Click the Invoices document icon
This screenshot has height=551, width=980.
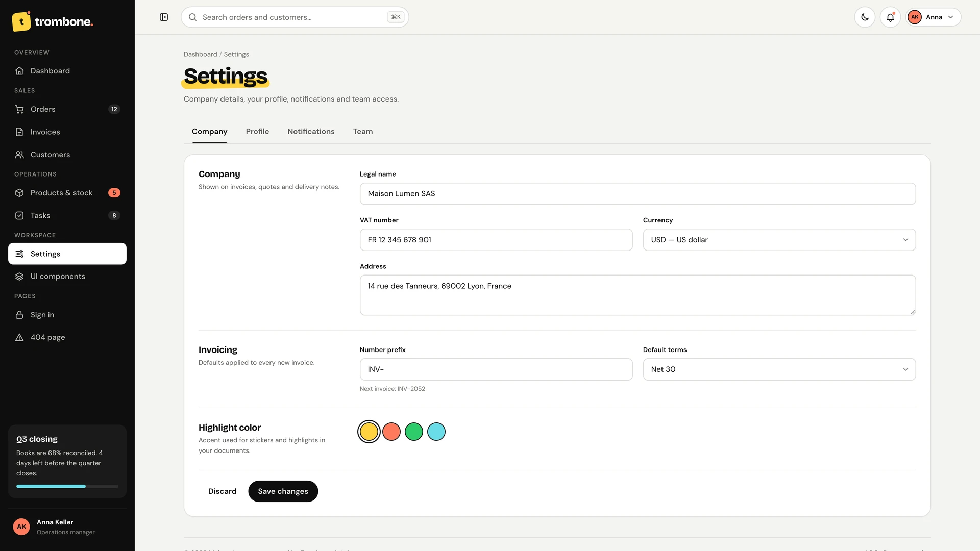click(x=19, y=132)
